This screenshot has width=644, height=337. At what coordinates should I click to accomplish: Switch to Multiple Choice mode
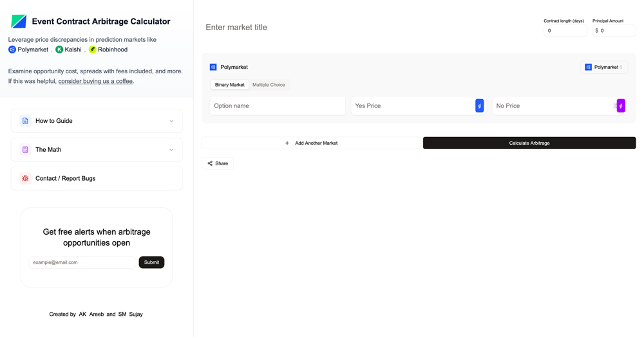269,85
